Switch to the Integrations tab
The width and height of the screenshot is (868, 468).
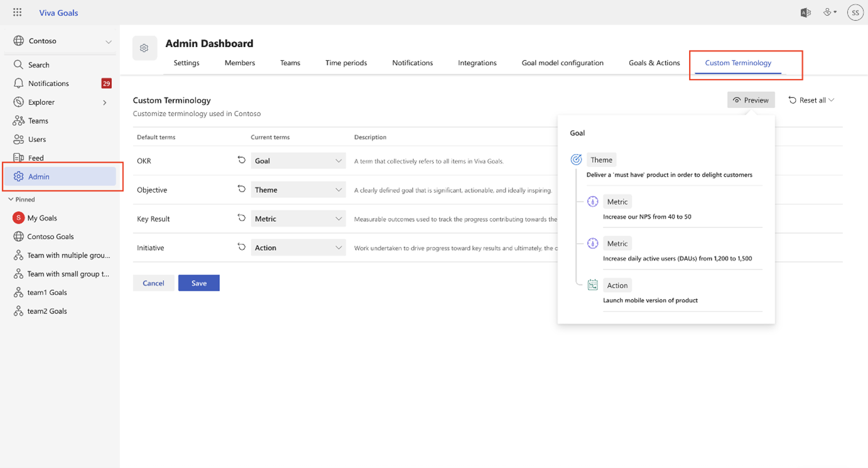[477, 63]
